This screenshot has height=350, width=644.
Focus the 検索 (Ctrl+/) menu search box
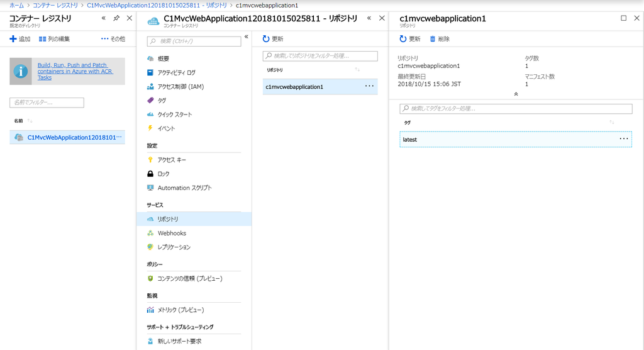[x=194, y=41]
